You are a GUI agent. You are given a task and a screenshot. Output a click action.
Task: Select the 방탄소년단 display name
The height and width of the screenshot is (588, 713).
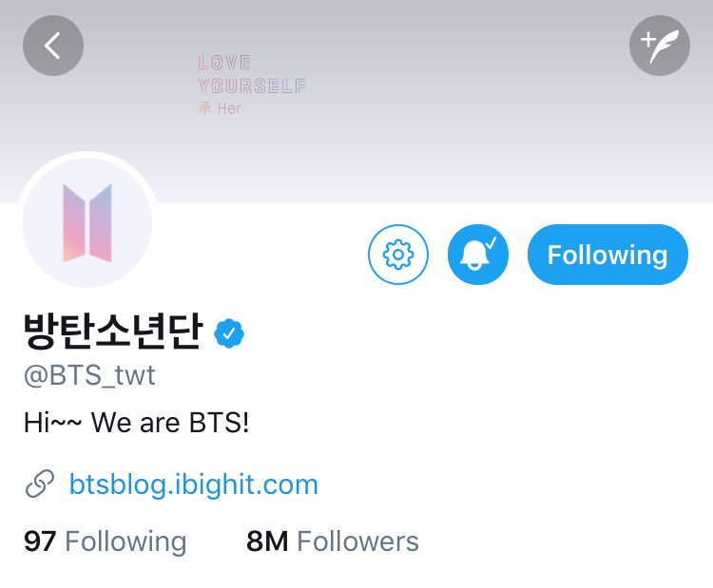113,332
